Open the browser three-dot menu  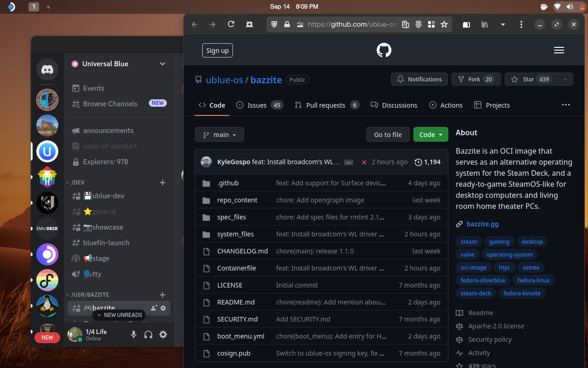(521, 24)
